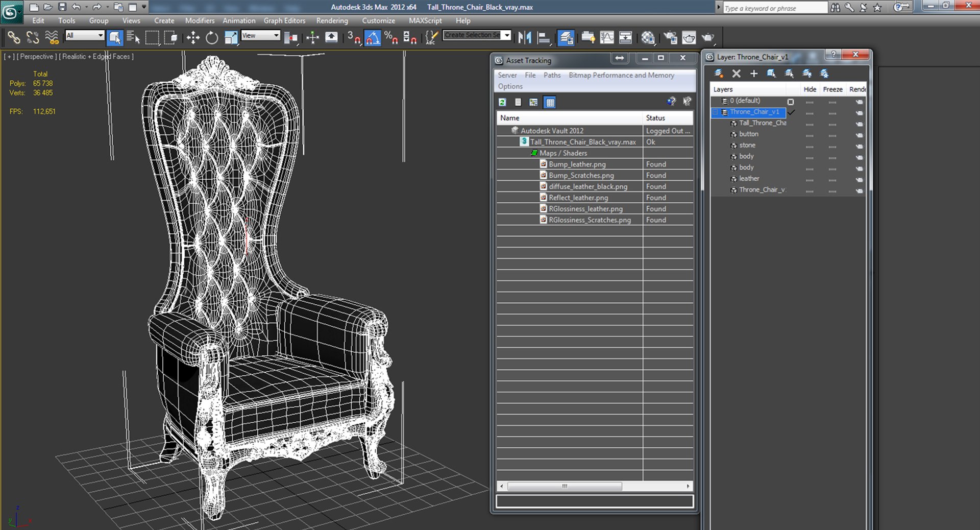Delete highlighted layer with X icon
This screenshot has width=980, height=530.
coord(736,74)
